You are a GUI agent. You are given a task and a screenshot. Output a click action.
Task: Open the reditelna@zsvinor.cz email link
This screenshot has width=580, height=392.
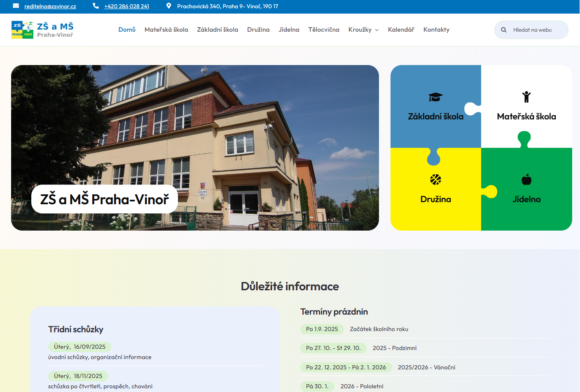(50, 7)
